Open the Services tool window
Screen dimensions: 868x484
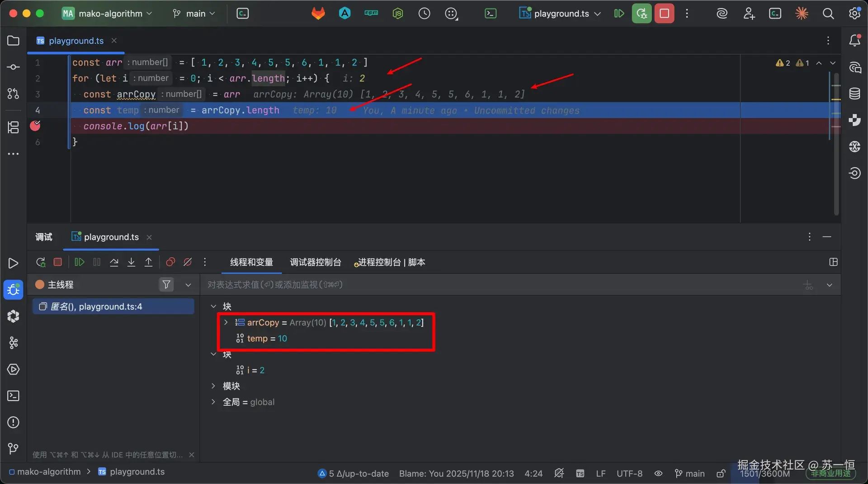tap(13, 369)
